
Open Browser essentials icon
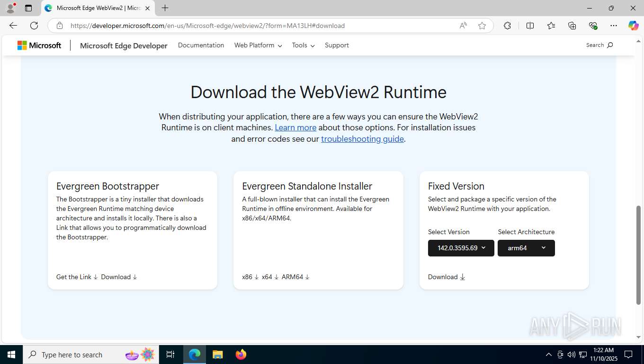click(x=593, y=26)
